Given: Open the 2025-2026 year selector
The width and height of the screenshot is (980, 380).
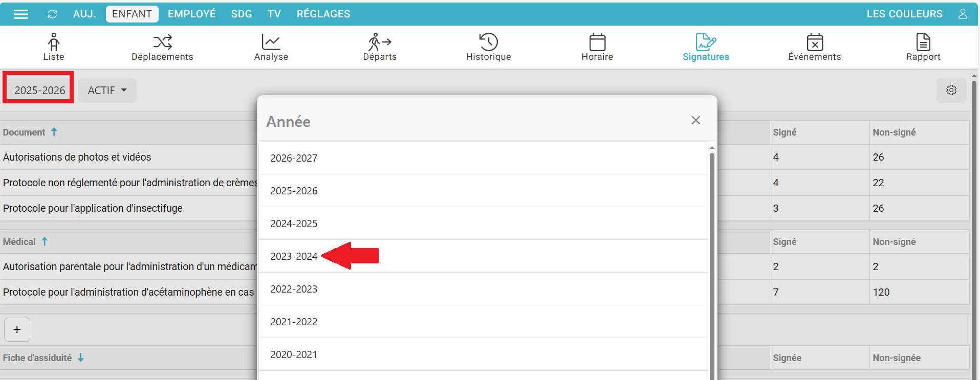Looking at the screenshot, I should point(39,91).
